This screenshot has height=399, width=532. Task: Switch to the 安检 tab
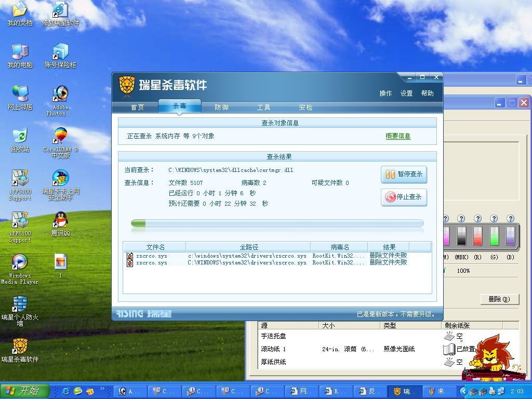pos(305,107)
